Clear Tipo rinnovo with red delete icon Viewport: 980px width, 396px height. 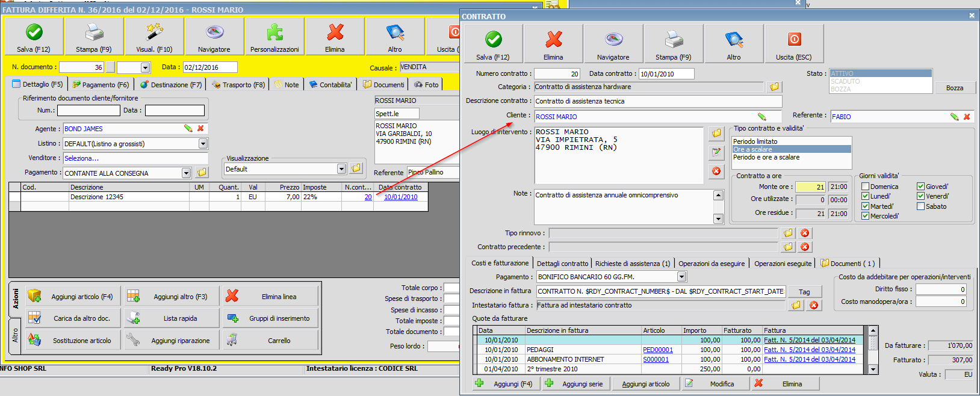(805, 233)
